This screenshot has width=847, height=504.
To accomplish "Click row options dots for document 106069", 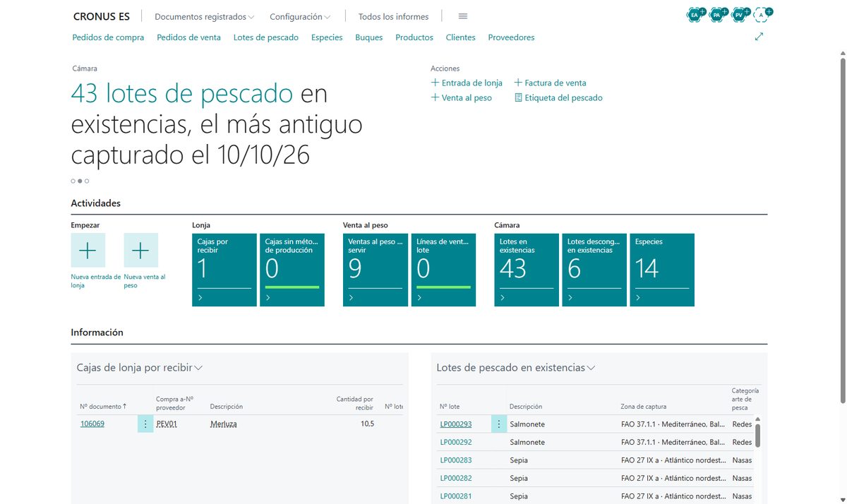I will pos(145,424).
